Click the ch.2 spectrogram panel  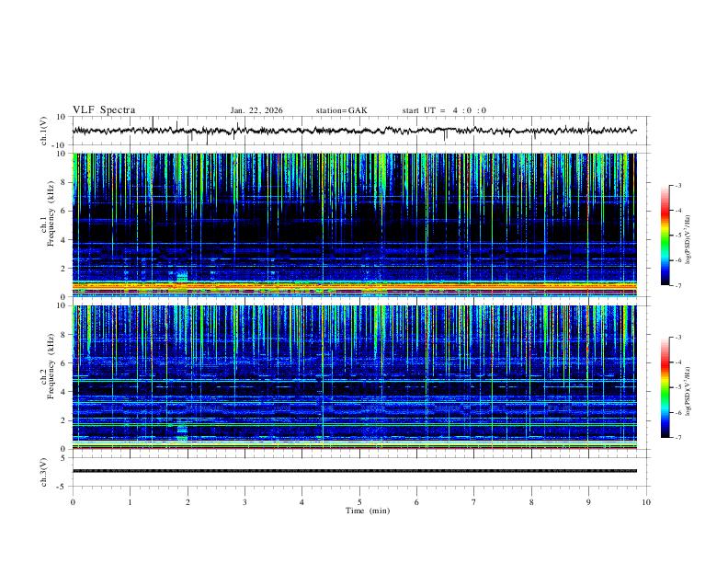354,377
